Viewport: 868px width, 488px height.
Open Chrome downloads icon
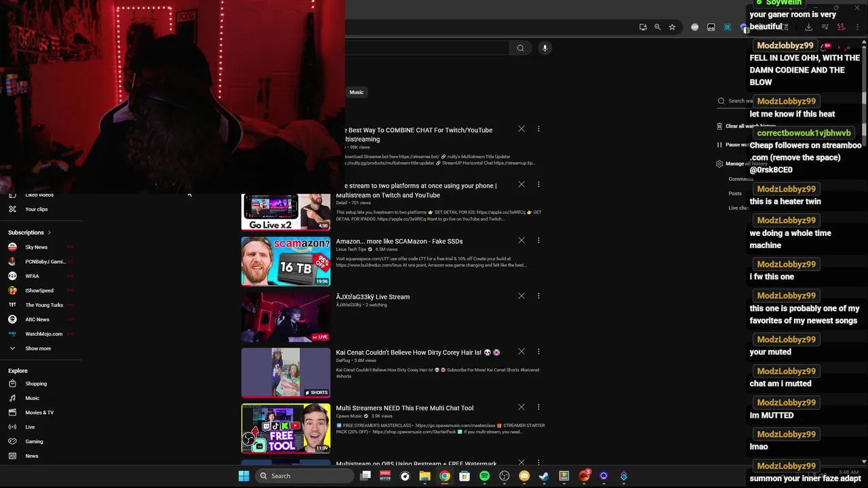[x=808, y=27]
